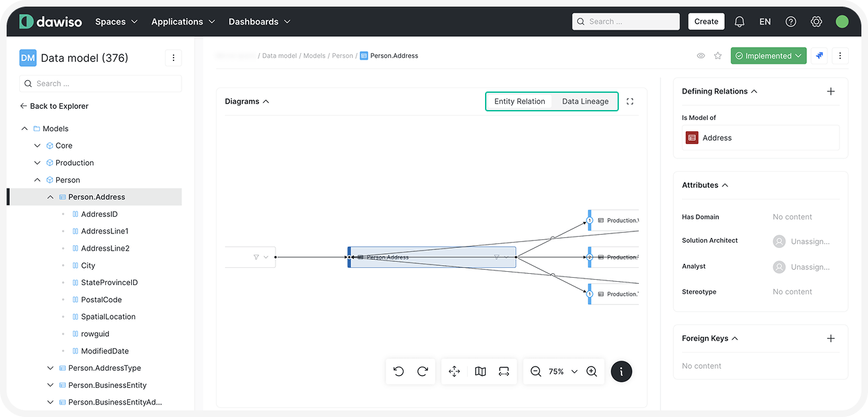Open the Dashboards menu
868x417 pixels.
point(259,21)
